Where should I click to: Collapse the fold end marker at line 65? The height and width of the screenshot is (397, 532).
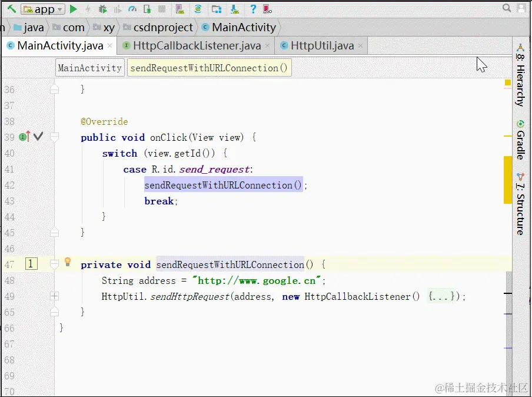coord(54,312)
